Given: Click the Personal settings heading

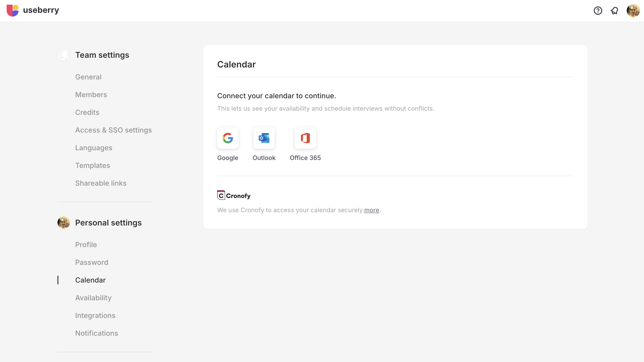Looking at the screenshot, I should coord(108,223).
